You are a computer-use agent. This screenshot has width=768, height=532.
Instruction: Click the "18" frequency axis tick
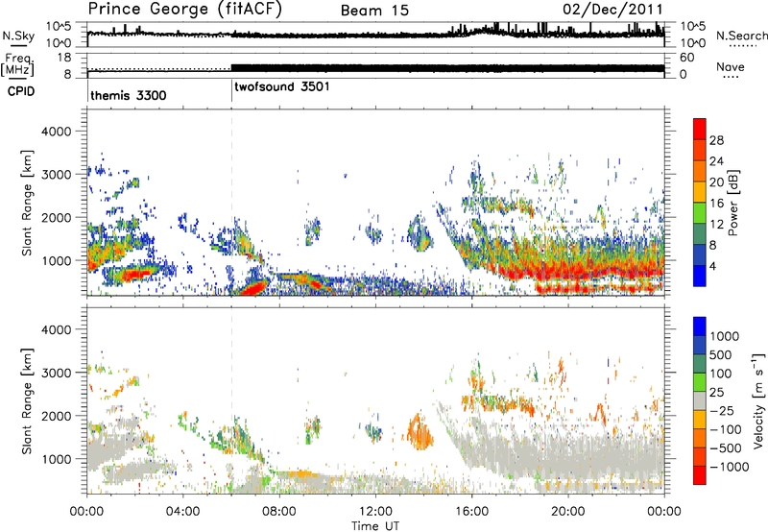[x=64, y=58]
